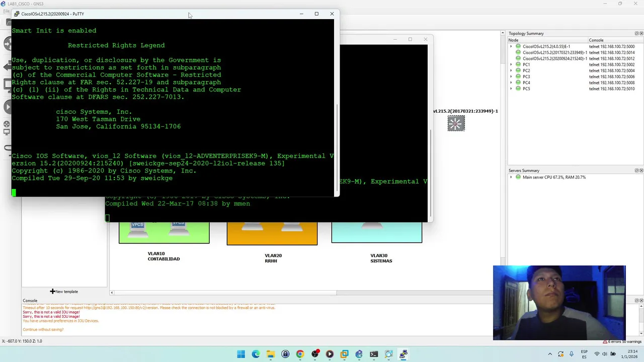Open the terminal app in taskbar
This screenshot has width=644, height=362.
pos(374,354)
